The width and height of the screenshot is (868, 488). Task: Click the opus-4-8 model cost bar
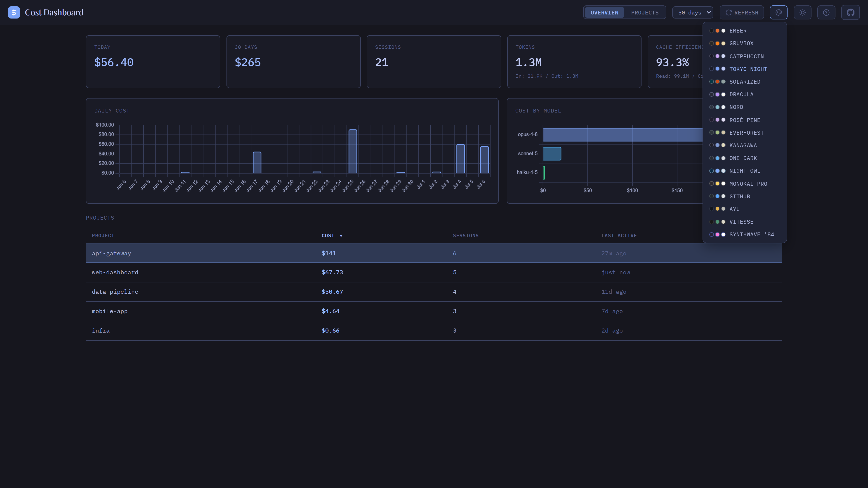click(x=623, y=134)
